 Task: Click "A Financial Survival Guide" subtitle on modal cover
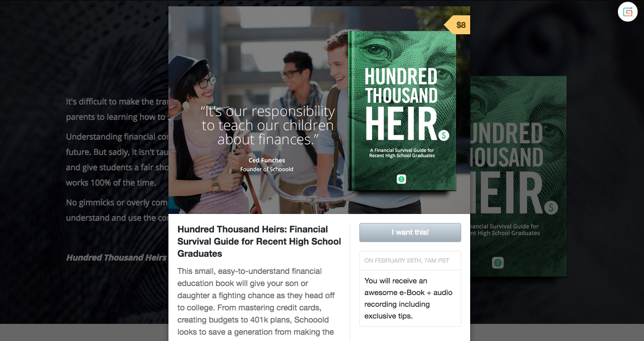(x=402, y=153)
